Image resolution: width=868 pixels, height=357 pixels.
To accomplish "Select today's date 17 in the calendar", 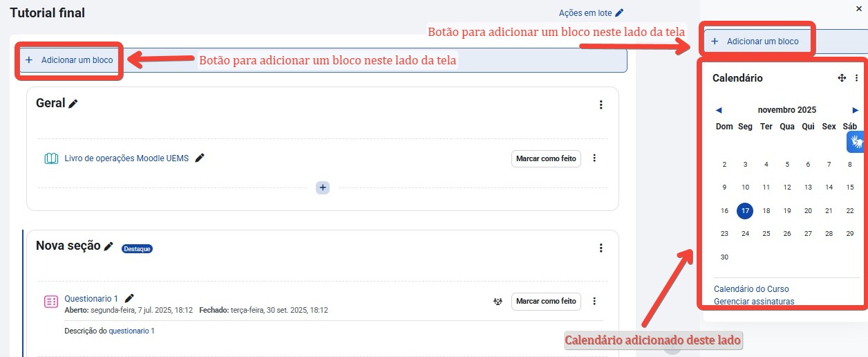I will (x=745, y=211).
